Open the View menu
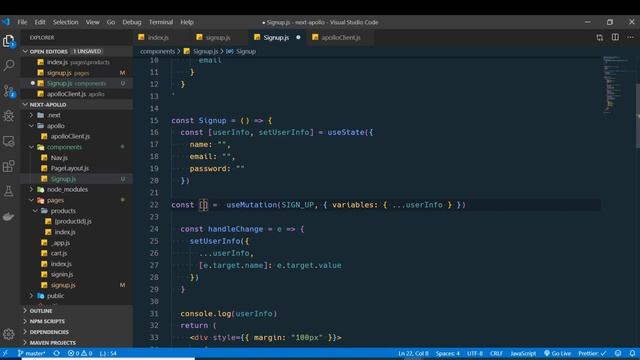The height and width of the screenshot is (360, 640). [x=93, y=22]
